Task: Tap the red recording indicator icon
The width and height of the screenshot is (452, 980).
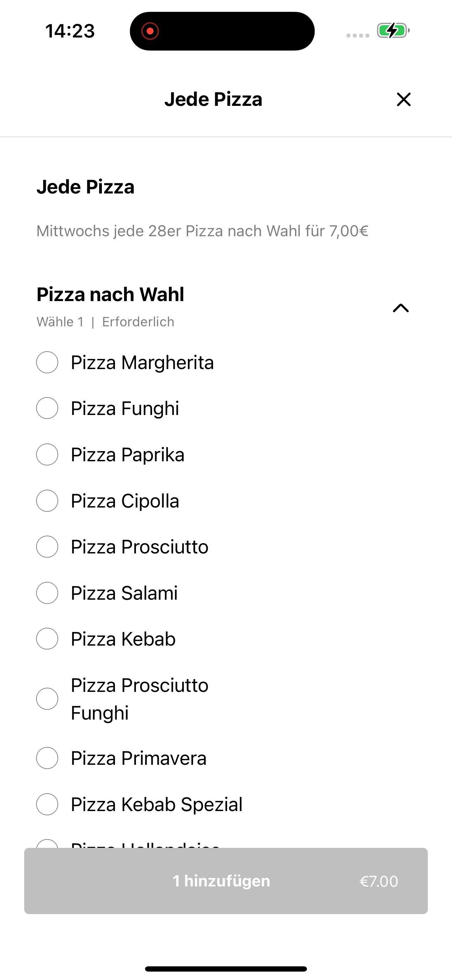Action: [150, 31]
